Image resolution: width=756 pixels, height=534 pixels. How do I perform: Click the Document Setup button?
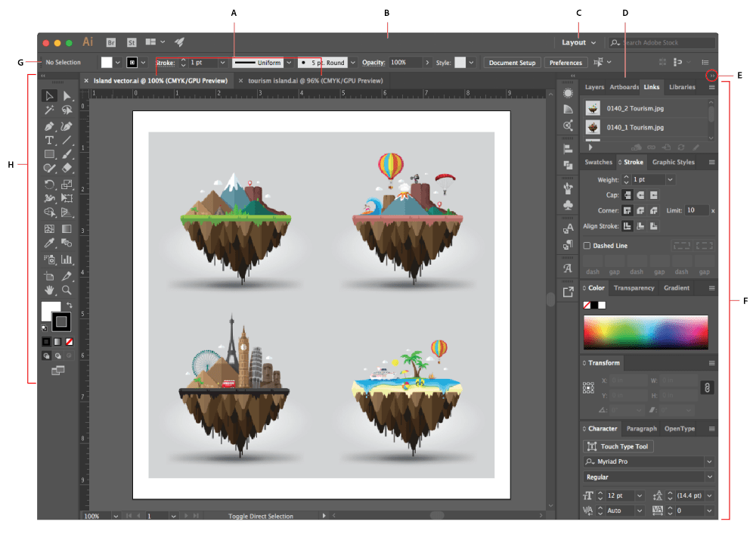click(x=512, y=62)
